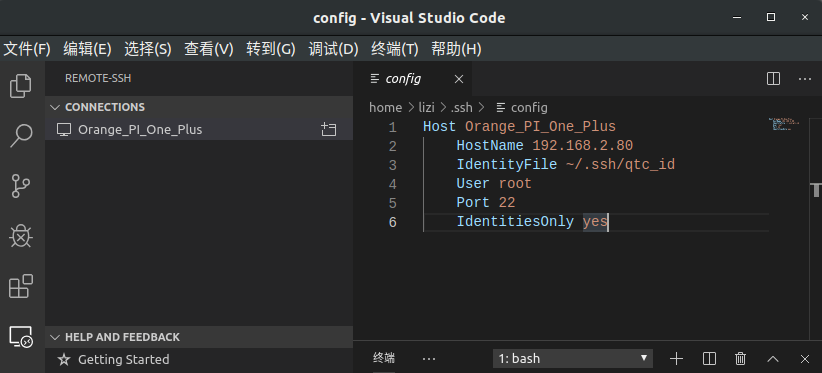Screen dimensions: 822x373
Task: Click config in the breadcrumb path
Action: tap(529, 107)
